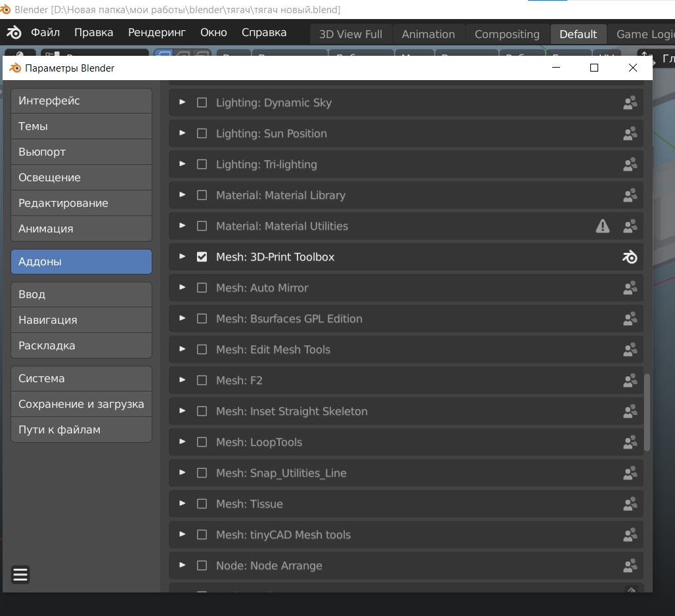Viewport: 675px width, 616px height.
Task: Open the Рендеринг menu
Action: 157,32
